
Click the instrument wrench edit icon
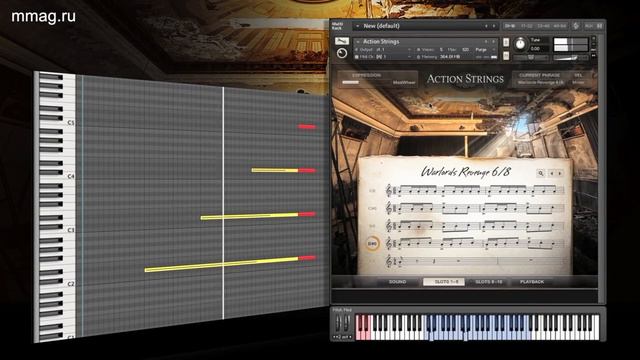[342, 41]
